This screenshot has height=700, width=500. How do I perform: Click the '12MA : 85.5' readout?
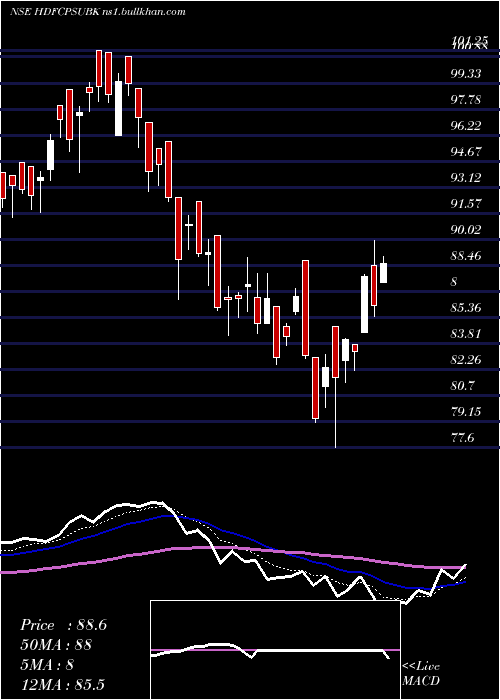(63, 684)
